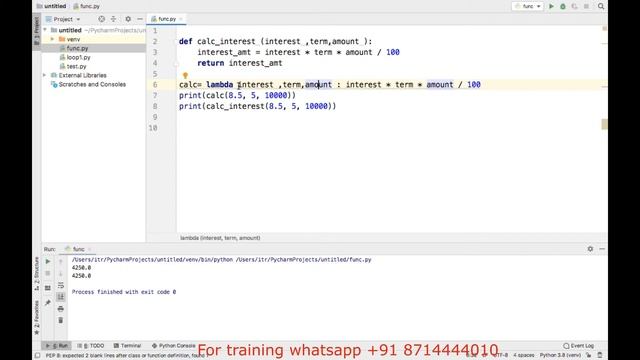Print the Run console output
The height and width of the screenshot is (360, 640).
tap(60, 309)
